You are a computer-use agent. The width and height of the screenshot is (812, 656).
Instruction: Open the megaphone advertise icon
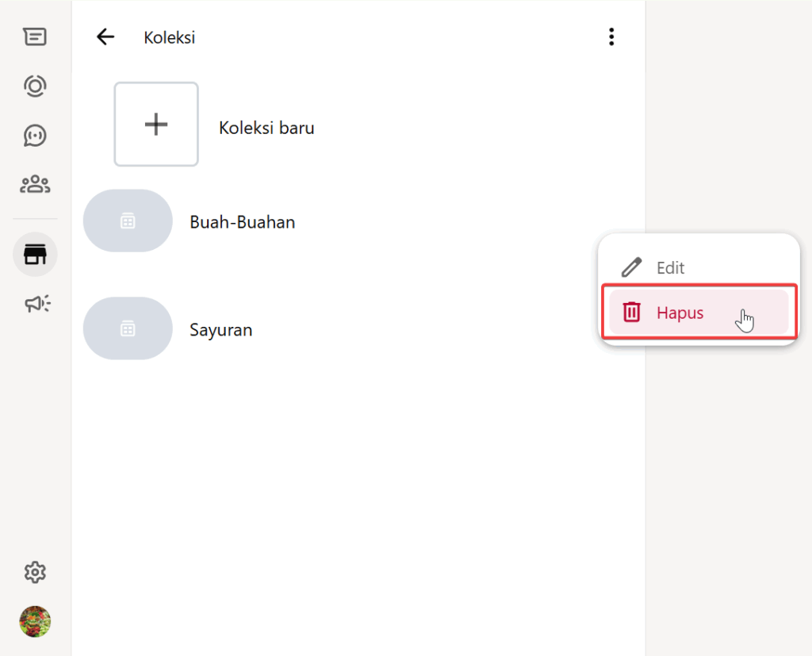click(x=36, y=304)
